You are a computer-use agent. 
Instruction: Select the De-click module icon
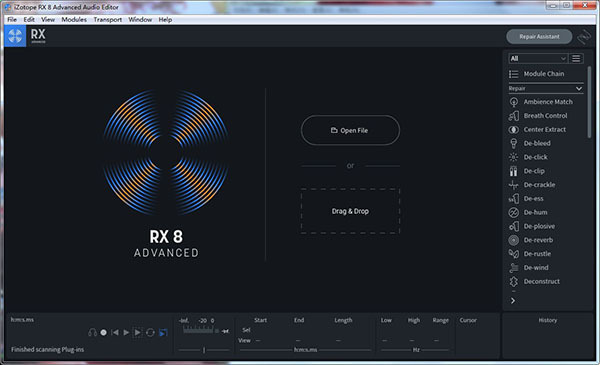tap(514, 157)
